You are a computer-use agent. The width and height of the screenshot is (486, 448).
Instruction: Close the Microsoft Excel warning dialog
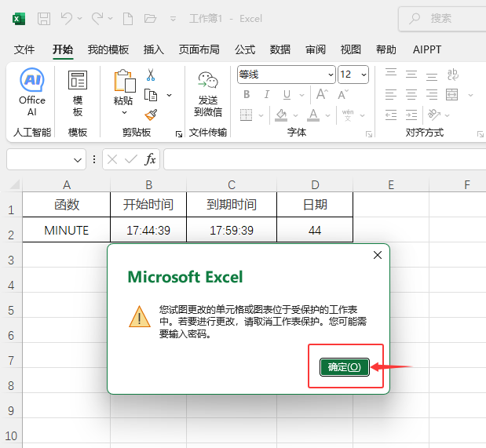(378, 255)
